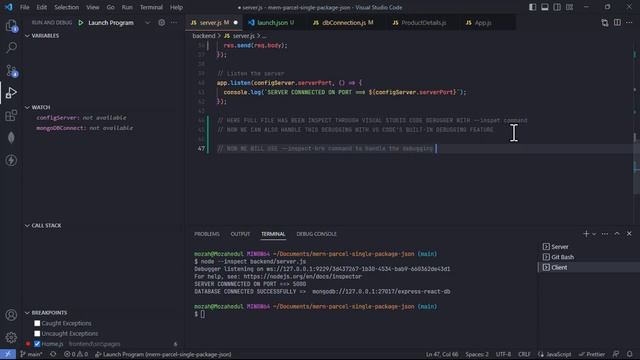Select configServer watch expression
The height and width of the screenshot is (360, 640).
point(81,118)
